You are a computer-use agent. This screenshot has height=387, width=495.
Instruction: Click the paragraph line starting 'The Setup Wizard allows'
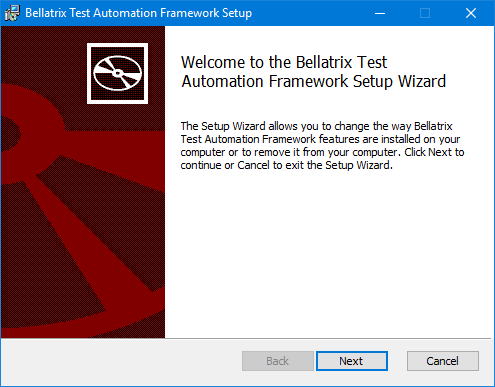[x=316, y=126]
